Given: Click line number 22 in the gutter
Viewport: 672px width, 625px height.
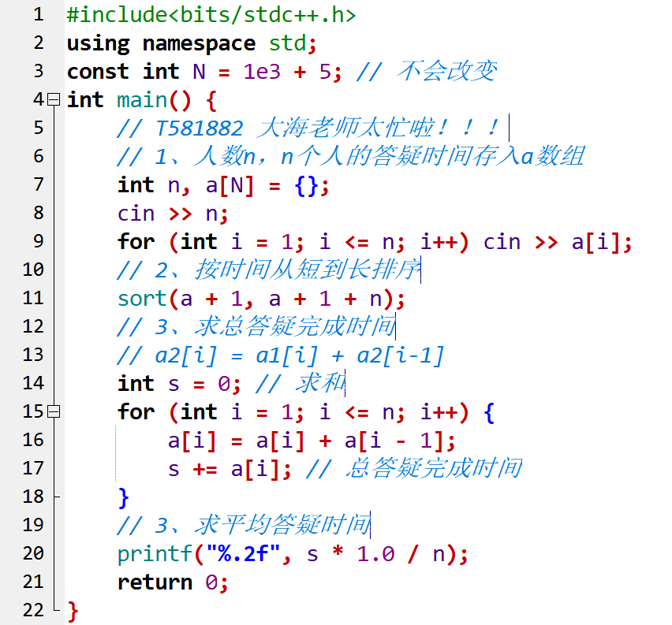Looking at the screenshot, I should click(x=33, y=610).
